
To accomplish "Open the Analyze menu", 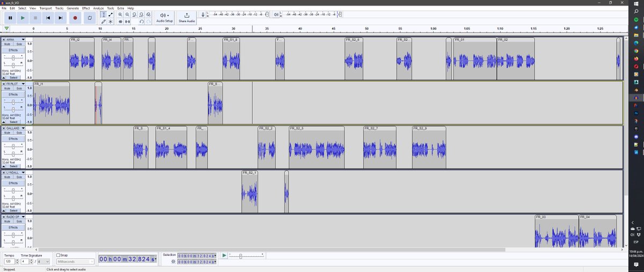I will point(98,9).
